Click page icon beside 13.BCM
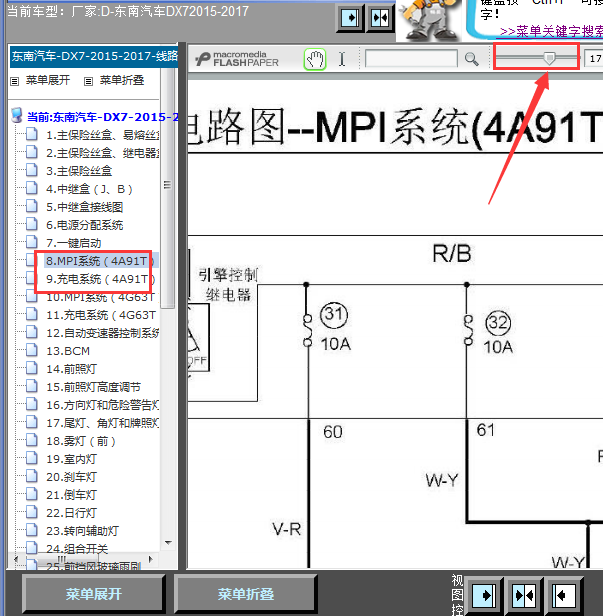Image resolution: width=603 pixels, height=616 pixels. 32,350
